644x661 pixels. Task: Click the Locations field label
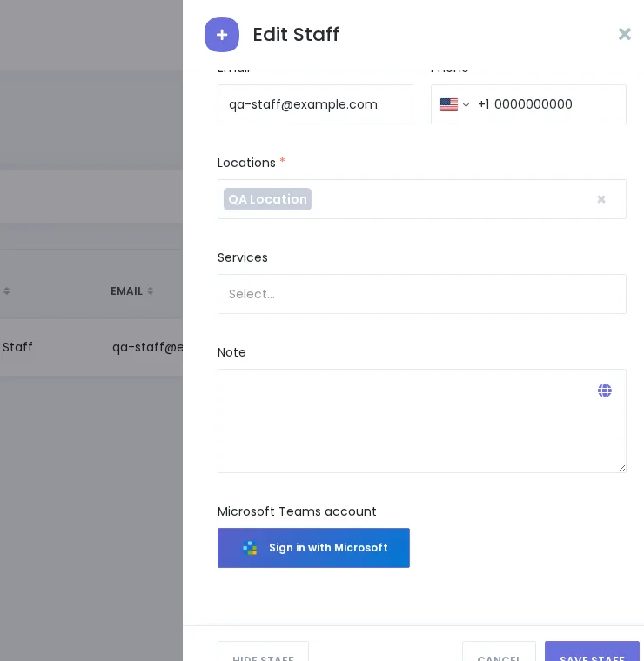(x=246, y=163)
